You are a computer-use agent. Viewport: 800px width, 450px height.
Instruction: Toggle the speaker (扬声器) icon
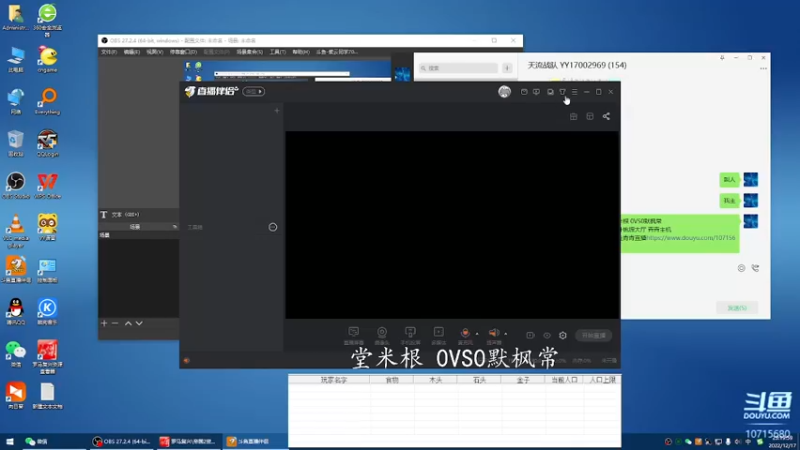[494, 335]
